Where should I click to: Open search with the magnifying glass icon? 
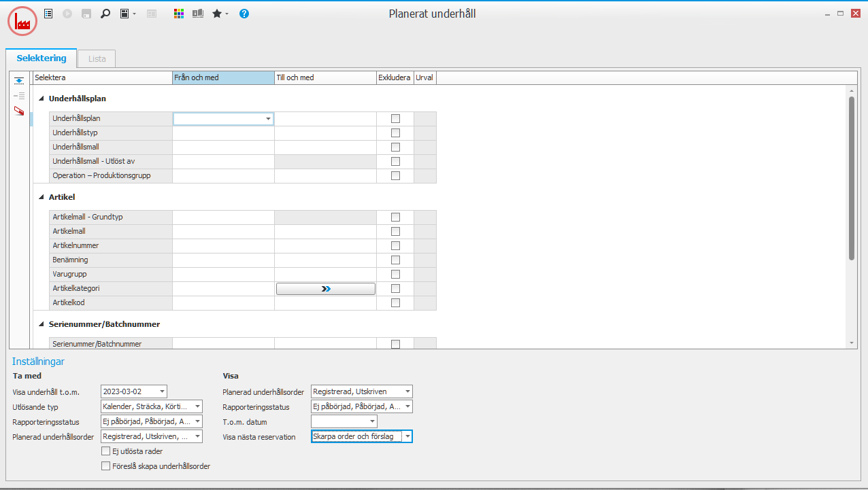105,13
